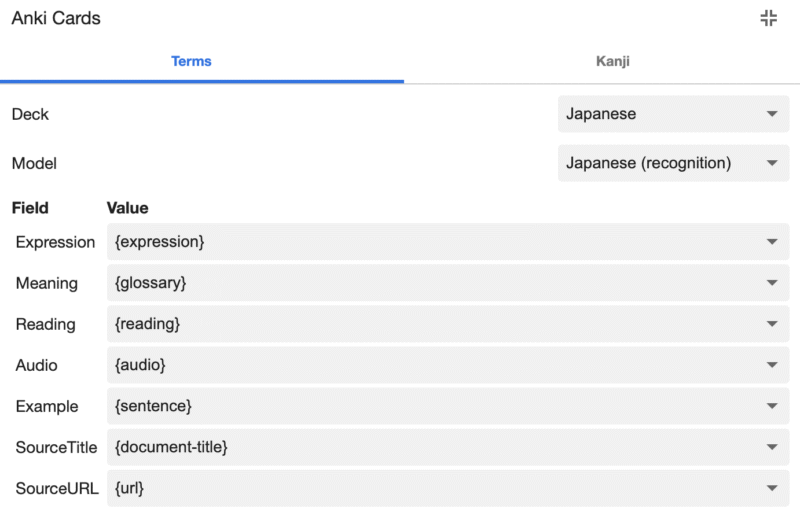Screen dimensions: 800x516
Task: Open the Model dropdown, Japanese (recognition)
Action: click(673, 163)
